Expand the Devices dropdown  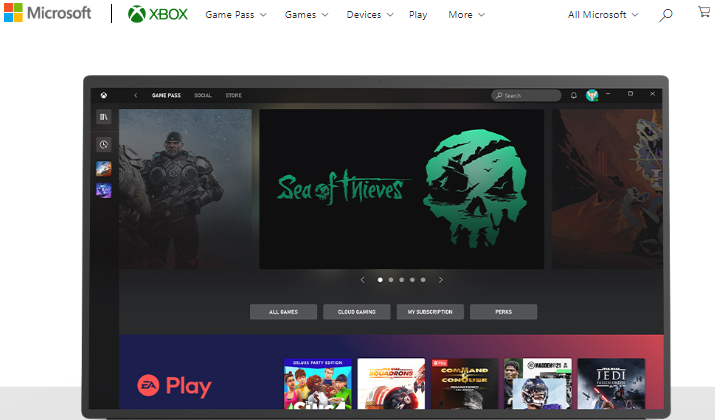[370, 15]
